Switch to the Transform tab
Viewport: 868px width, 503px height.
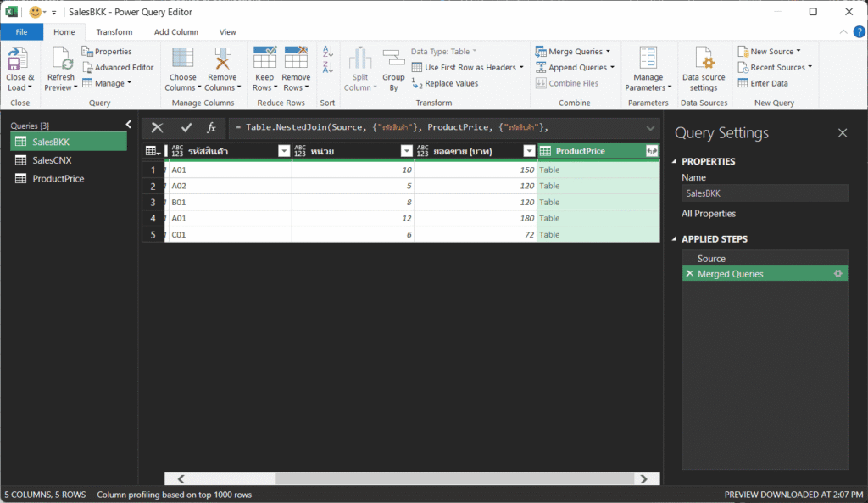114,32
